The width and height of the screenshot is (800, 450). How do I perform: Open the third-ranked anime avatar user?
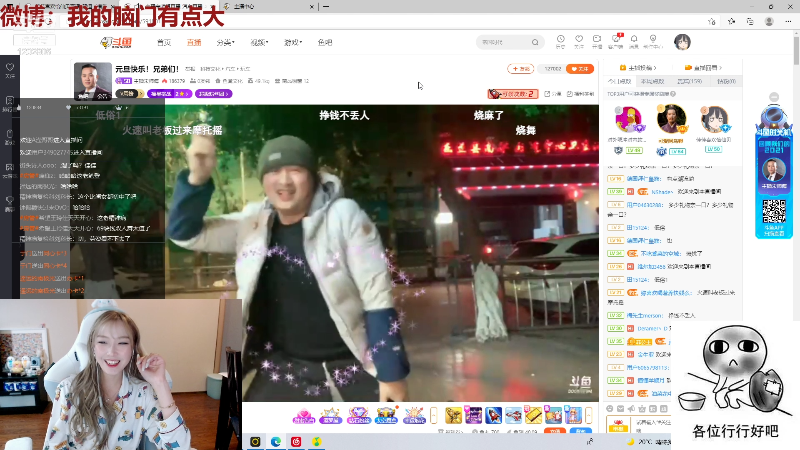pyautogui.click(x=714, y=120)
